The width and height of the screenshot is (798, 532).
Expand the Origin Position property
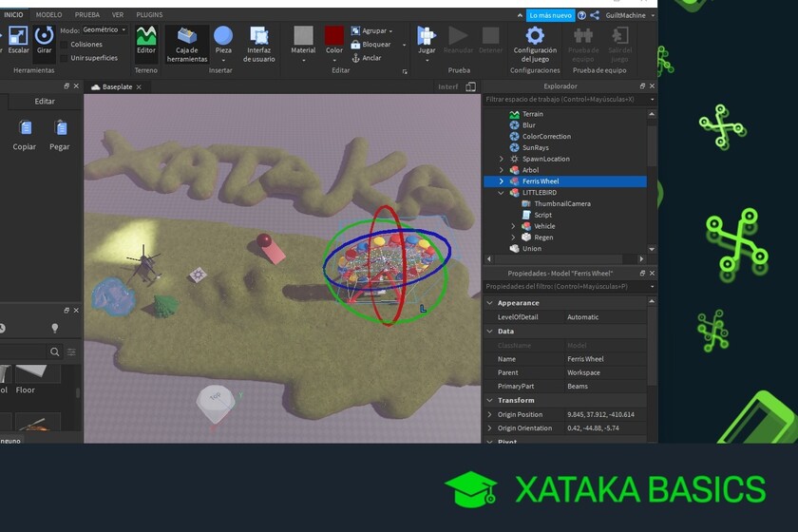click(490, 414)
